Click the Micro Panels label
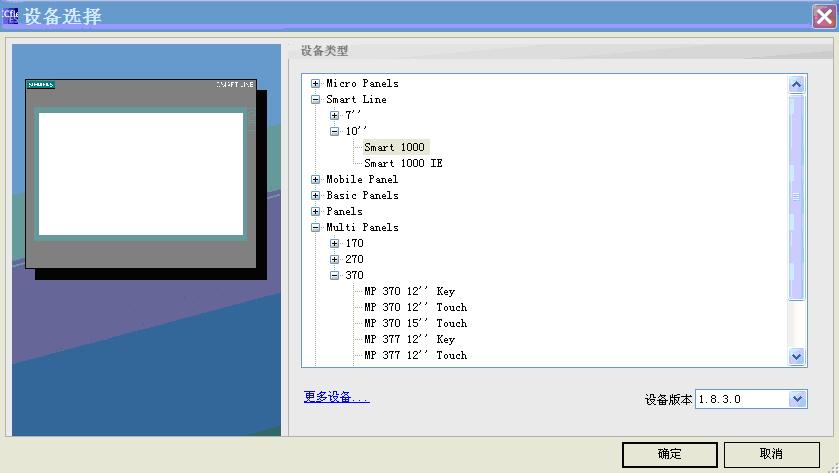 (362, 83)
